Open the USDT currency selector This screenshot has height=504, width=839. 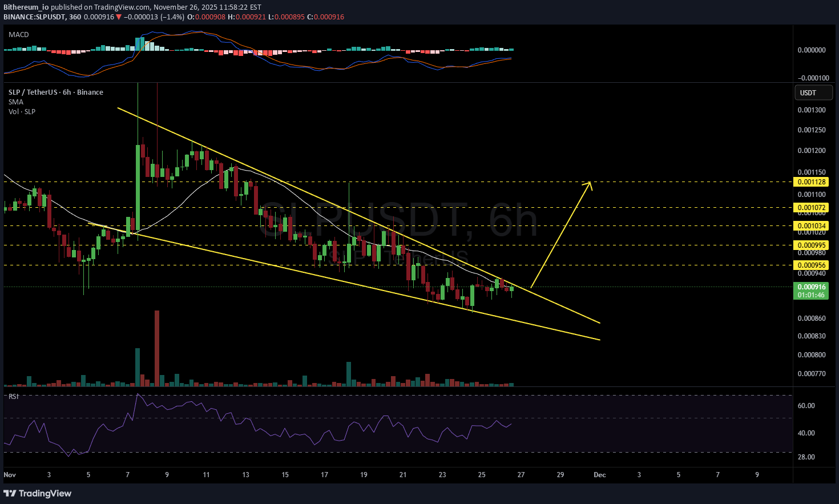click(813, 92)
